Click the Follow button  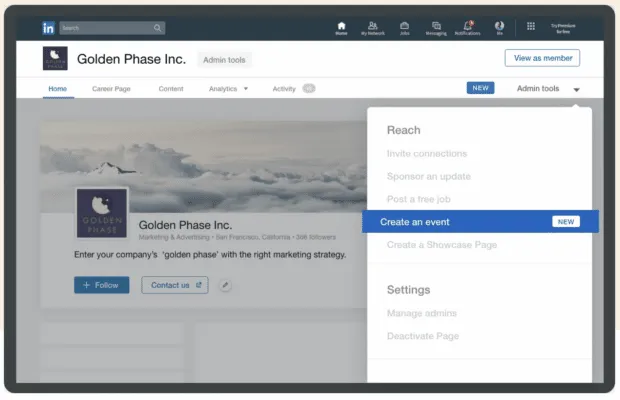coord(102,285)
